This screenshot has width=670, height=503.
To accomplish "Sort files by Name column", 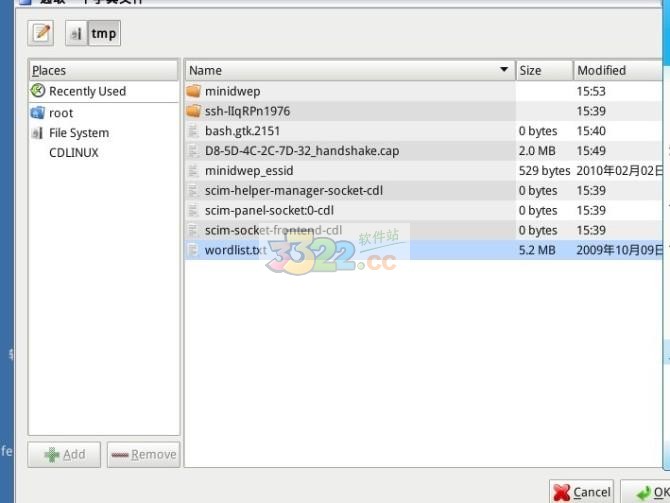I will coord(350,70).
